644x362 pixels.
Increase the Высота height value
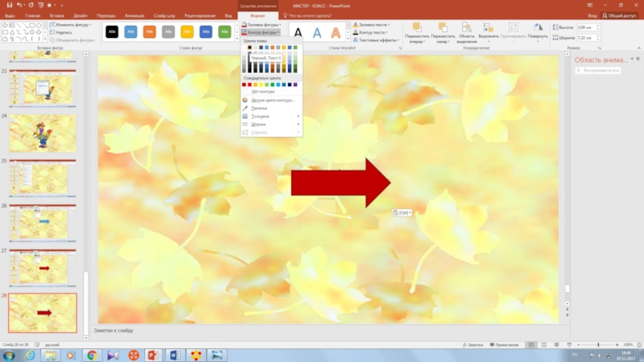(x=597, y=26)
